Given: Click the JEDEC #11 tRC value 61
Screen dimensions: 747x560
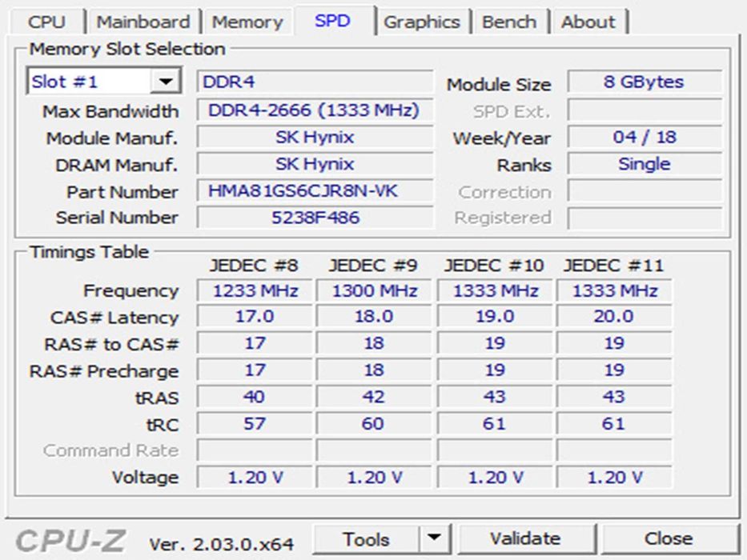Looking at the screenshot, I should click(x=614, y=423).
